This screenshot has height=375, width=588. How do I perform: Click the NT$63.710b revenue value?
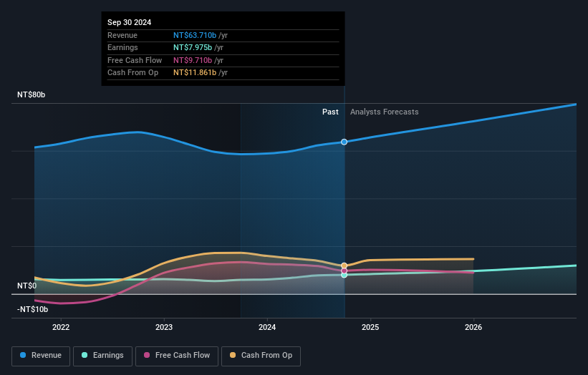(x=195, y=35)
